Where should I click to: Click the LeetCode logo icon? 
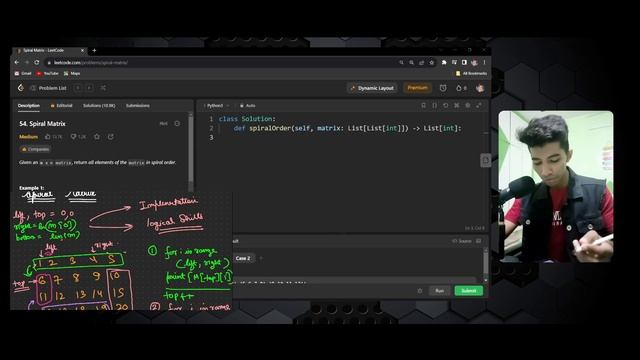point(21,88)
